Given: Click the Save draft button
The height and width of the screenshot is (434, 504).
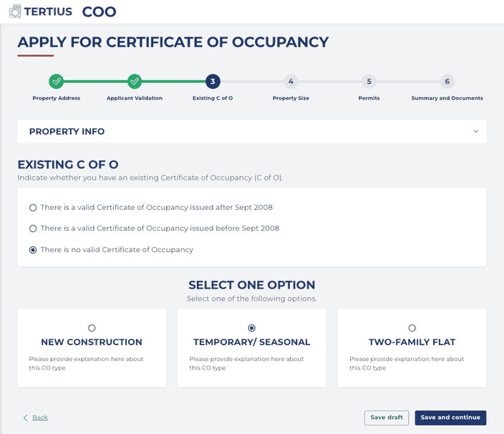Looking at the screenshot, I should [x=387, y=418].
